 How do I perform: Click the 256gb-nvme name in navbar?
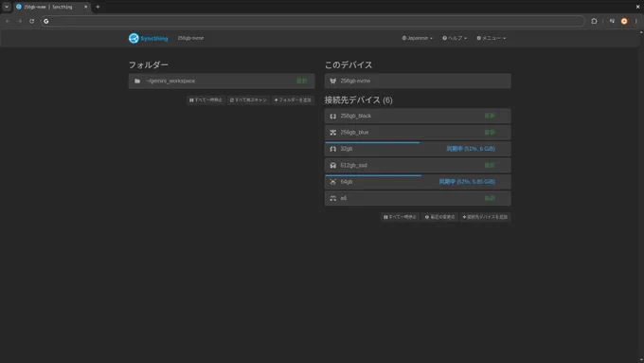pyautogui.click(x=190, y=38)
